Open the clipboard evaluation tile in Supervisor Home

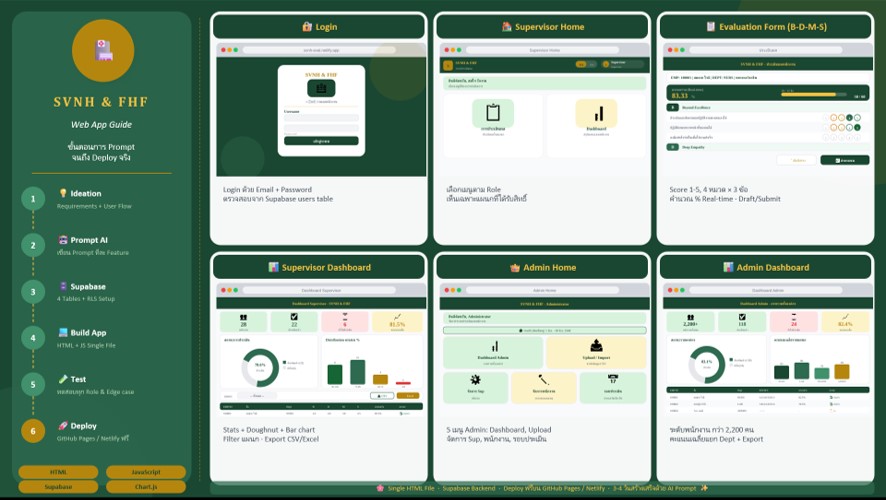(x=493, y=125)
